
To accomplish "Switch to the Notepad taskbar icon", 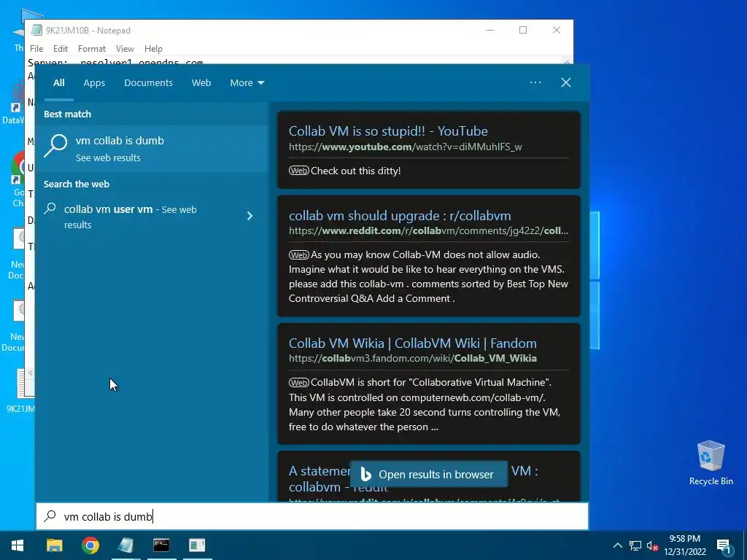I will coord(125,545).
